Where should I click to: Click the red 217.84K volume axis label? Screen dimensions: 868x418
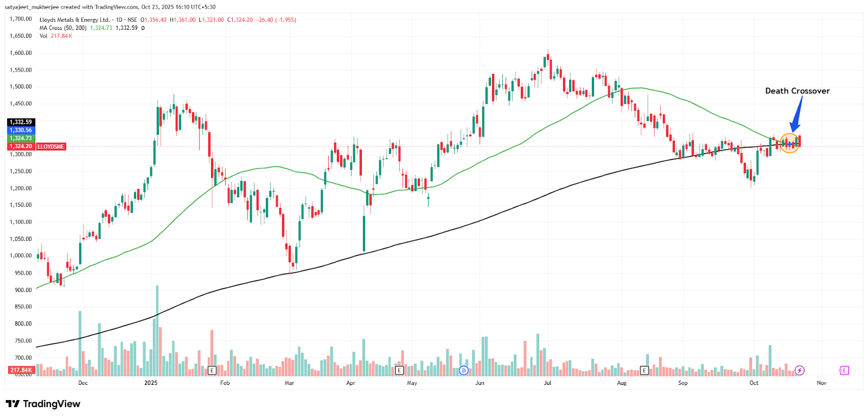(21, 370)
